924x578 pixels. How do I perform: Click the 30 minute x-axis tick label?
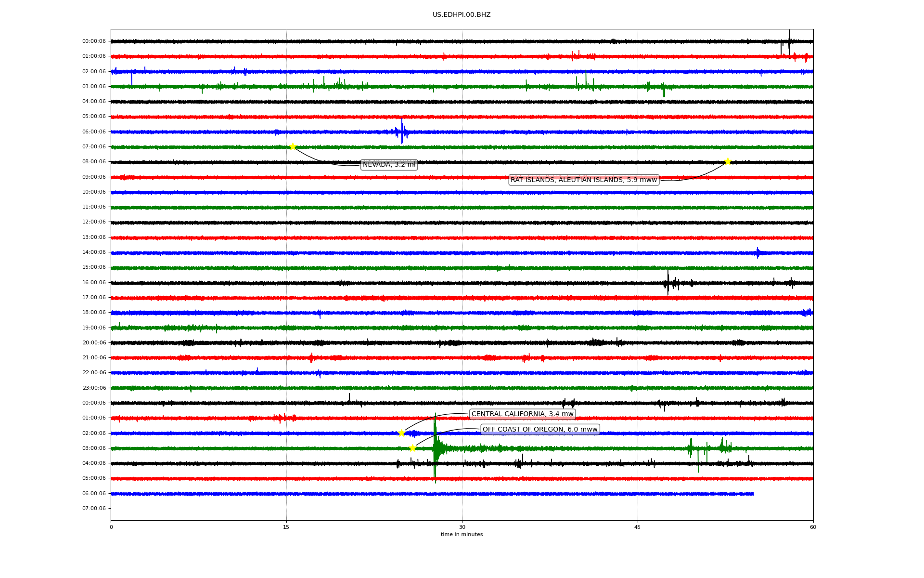[x=462, y=527]
